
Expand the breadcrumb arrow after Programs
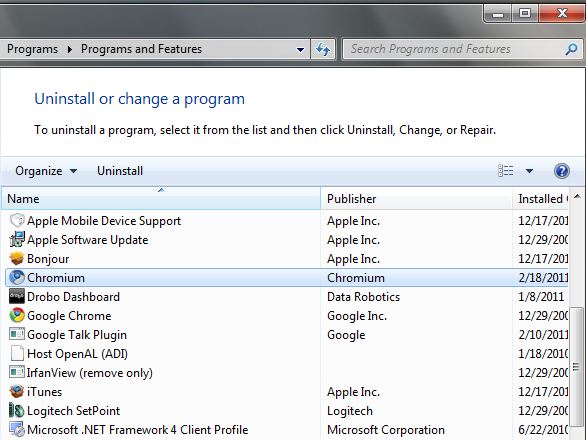70,49
